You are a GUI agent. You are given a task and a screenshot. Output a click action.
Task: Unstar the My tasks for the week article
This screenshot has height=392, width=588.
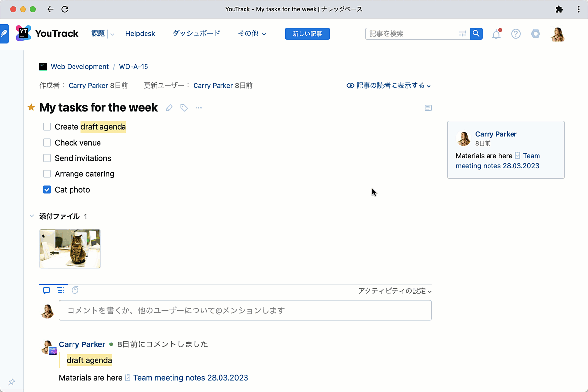click(x=31, y=107)
